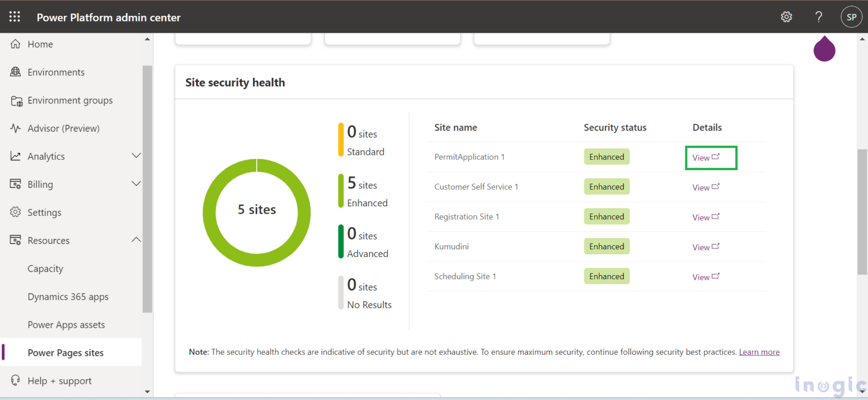868x400 pixels.
Task: Click the 0 sites Standard legend
Action: (x=361, y=140)
